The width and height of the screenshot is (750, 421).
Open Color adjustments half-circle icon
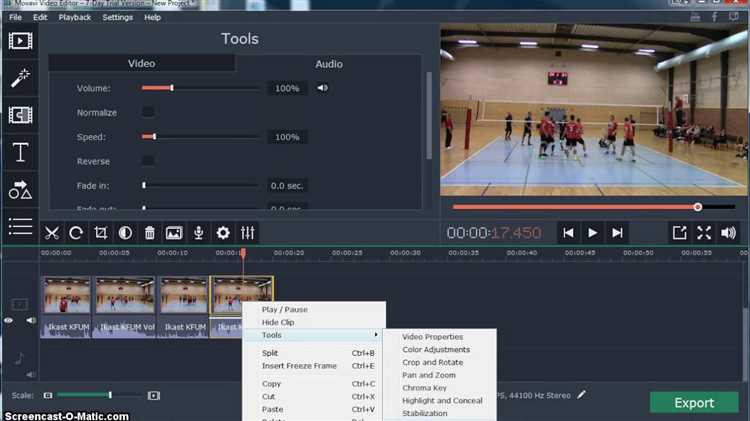pyautogui.click(x=125, y=233)
